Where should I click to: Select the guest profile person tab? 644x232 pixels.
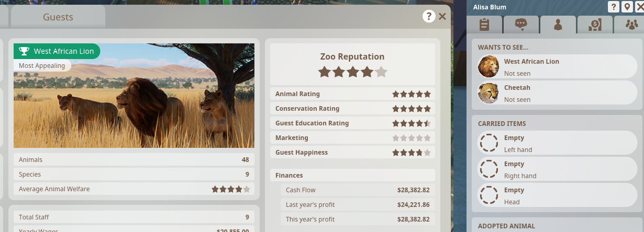(558, 25)
